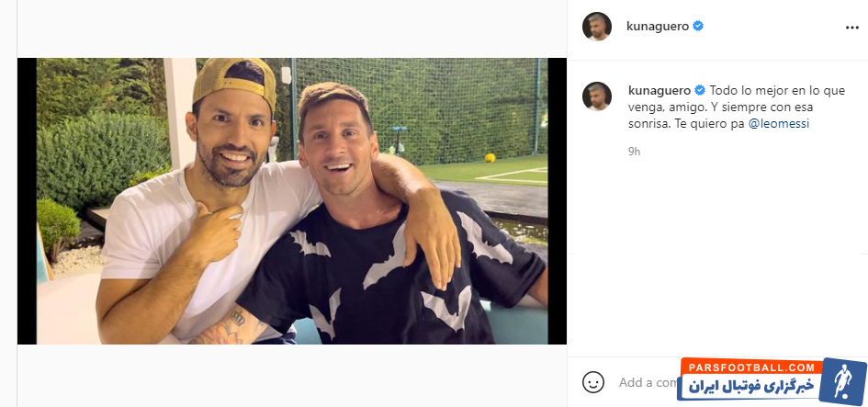This screenshot has width=868, height=407.
Task: Click the PARSFOOTBALL.COM watermark text
Action: coord(748,367)
